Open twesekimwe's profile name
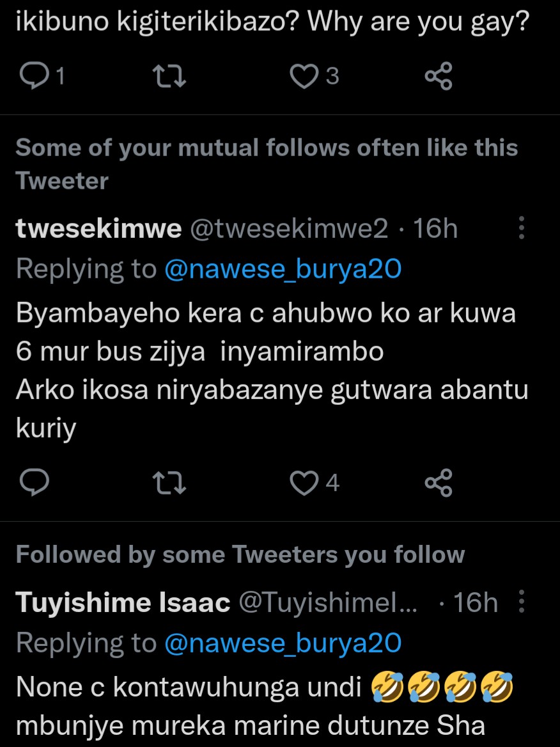This screenshot has width=560, height=747. [98, 229]
